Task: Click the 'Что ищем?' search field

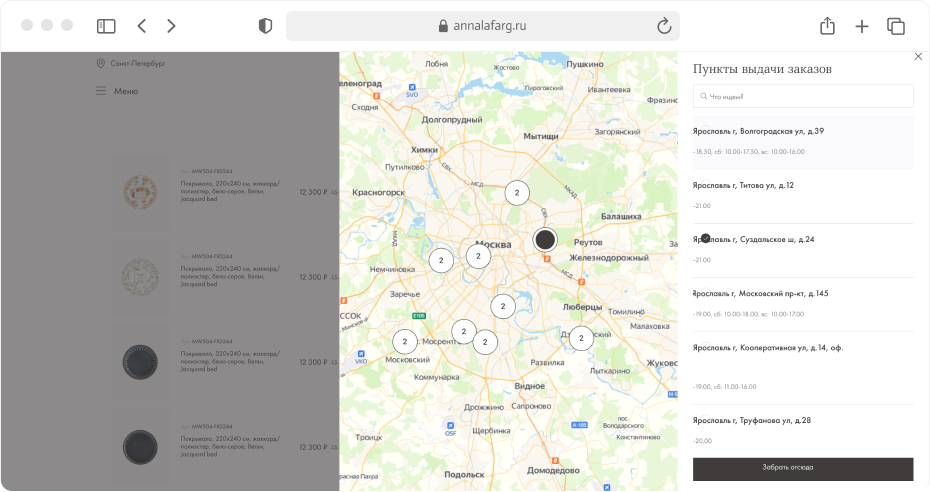Action: pyautogui.click(x=803, y=96)
